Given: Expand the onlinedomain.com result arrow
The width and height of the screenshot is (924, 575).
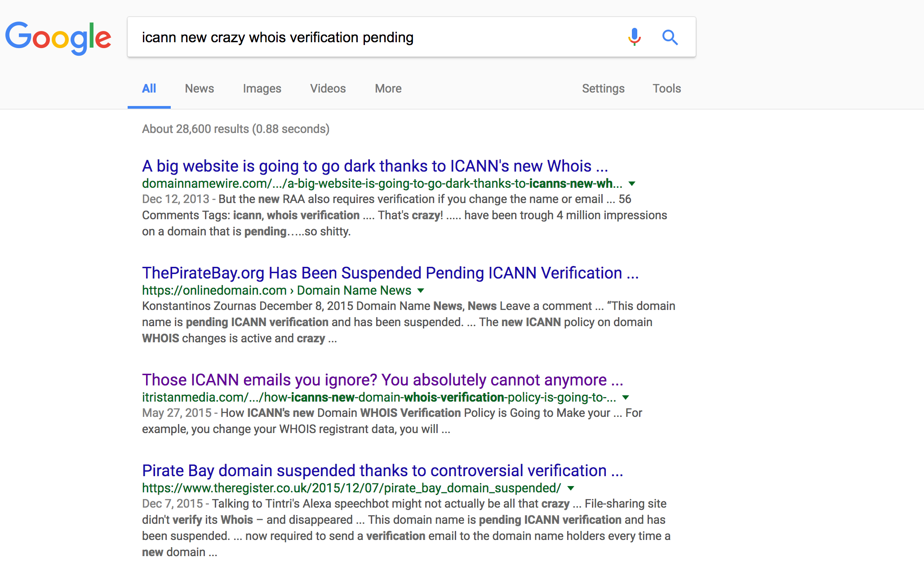Looking at the screenshot, I should pyautogui.click(x=421, y=291).
